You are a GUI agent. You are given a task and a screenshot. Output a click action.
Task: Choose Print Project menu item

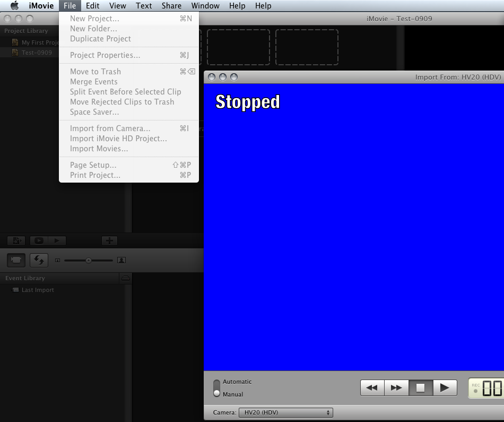[x=129, y=175]
